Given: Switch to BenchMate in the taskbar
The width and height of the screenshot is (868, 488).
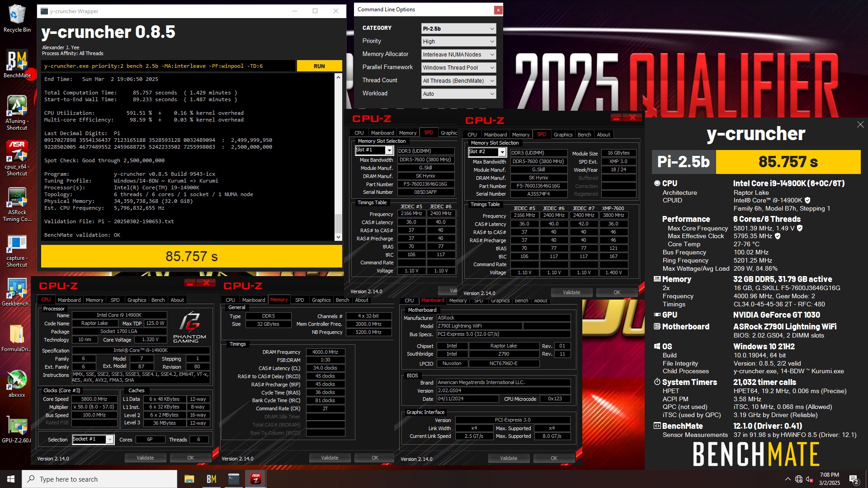Looking at the screenshot, I should pyautogui.click(x=212, y=479).
